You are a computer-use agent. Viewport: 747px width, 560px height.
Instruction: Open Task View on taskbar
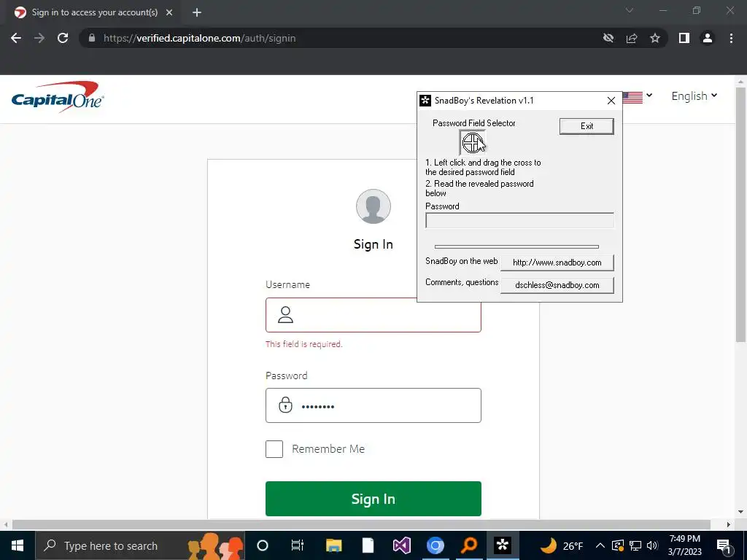(x=298, y=545)
